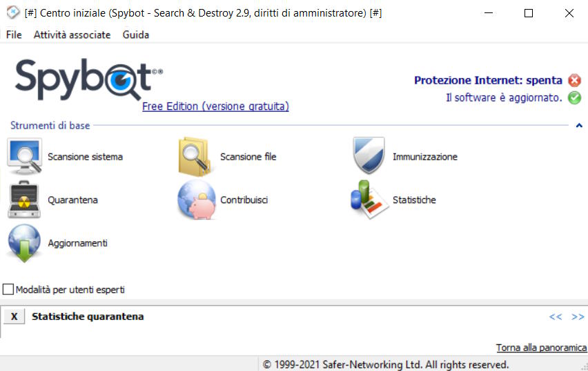The image size is (588, 371).
Task: Open the Attività associate menu
Action: (72, 35)
